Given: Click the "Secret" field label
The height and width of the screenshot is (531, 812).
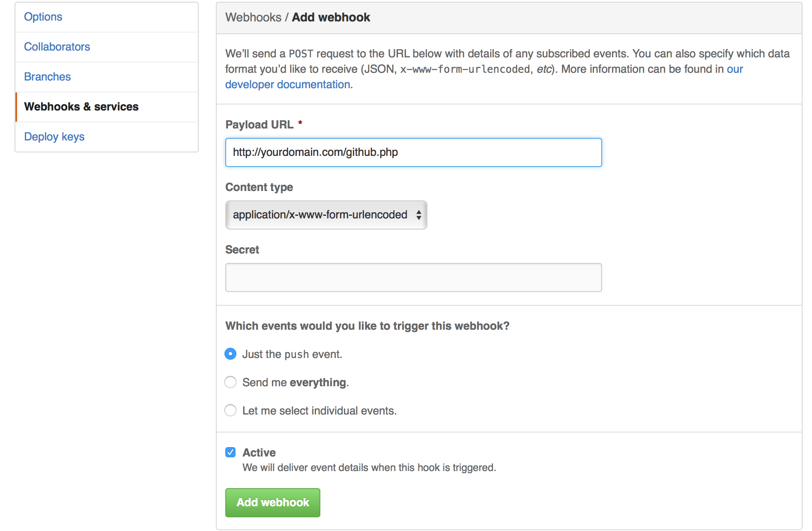Looking at the screenshot, I should pyautogui.click(x=242, y=250).
